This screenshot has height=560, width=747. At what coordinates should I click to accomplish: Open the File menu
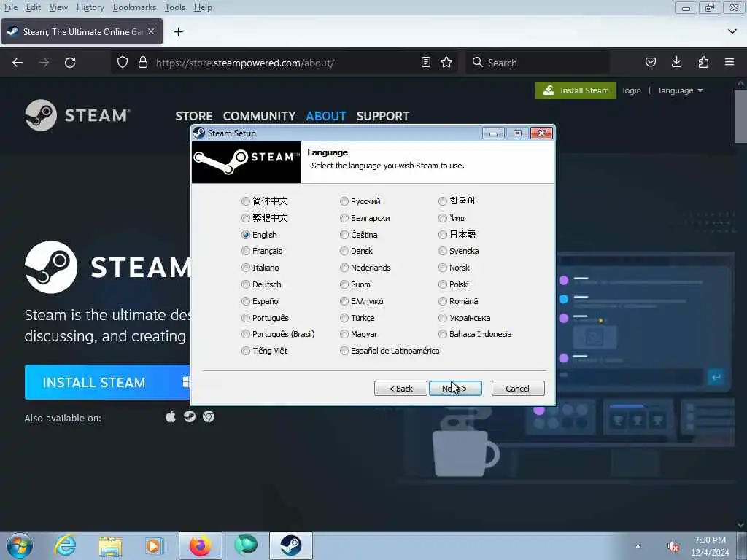coord(10,7)
